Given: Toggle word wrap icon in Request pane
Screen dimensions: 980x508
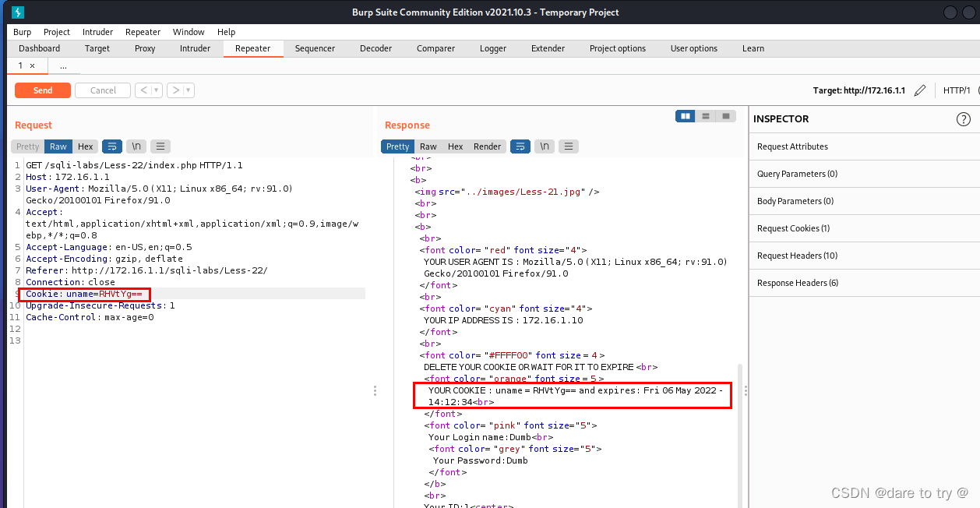Looking at the screenshot, I should [112, 146].
